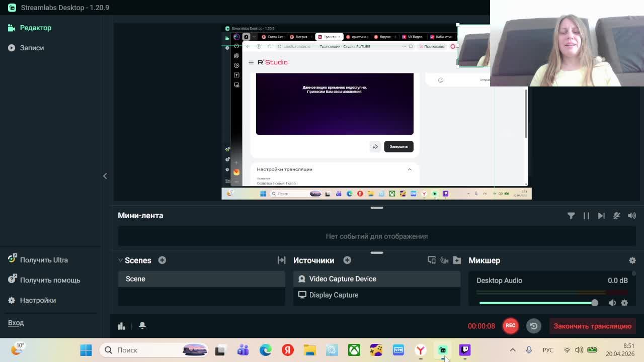Toggle do-not-disturb alerts in Мини-лента

pyautogui.click(x=616, y=216)
